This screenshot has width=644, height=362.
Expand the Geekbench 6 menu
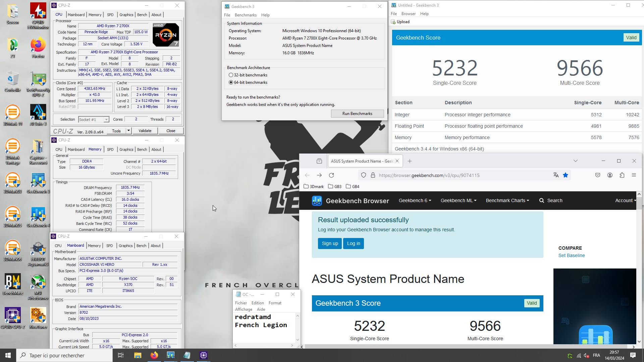415,200
